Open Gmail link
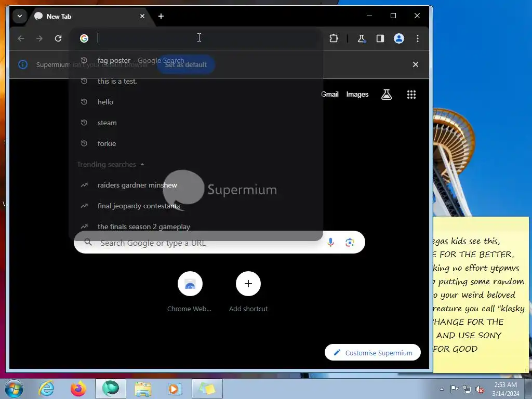 [x=330, y=95]
